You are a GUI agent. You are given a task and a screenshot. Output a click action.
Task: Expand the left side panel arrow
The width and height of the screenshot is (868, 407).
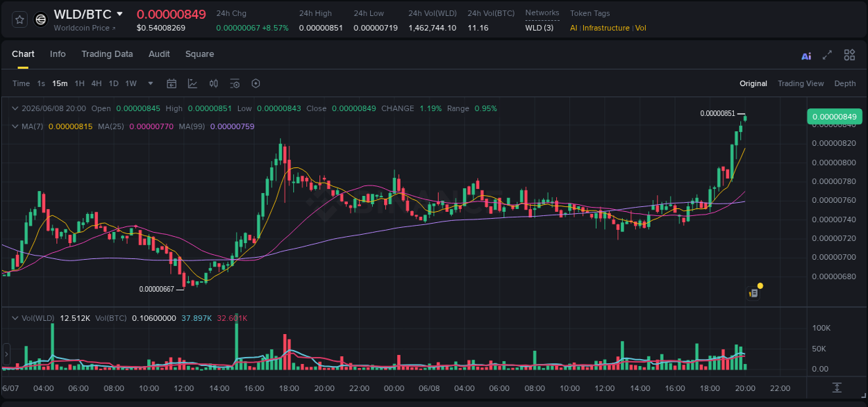coord(6,354)
